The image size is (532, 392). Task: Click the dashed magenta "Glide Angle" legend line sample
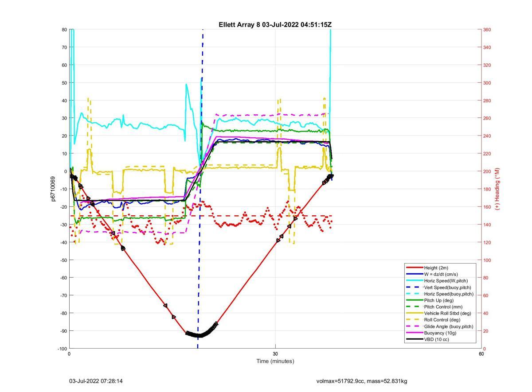tap(414, 326)
